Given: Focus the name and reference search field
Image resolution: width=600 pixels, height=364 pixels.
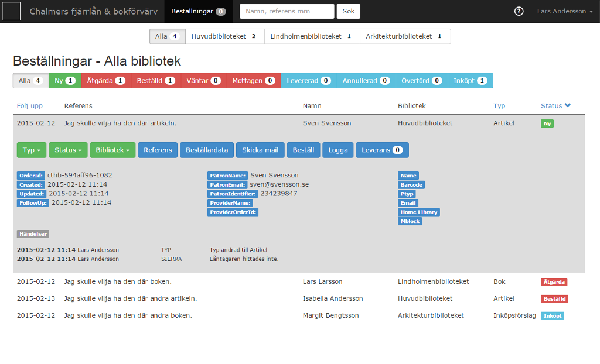Looking at the screenshot, I should pyautogui.click(x=287, y=11).
